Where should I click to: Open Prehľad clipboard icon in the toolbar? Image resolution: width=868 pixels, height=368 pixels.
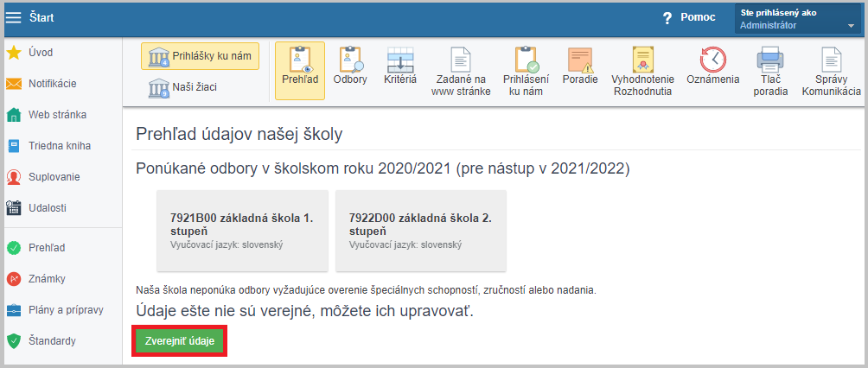(299, 60)
